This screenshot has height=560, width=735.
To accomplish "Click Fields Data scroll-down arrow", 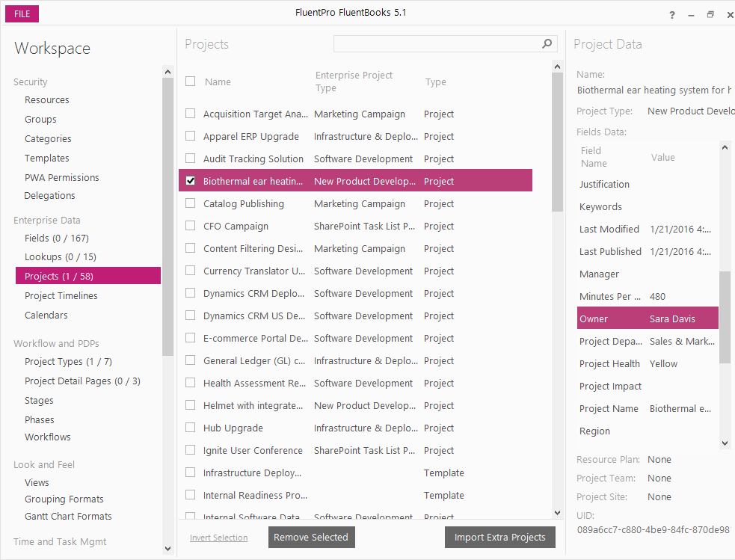I will click(x=725, y=443).
